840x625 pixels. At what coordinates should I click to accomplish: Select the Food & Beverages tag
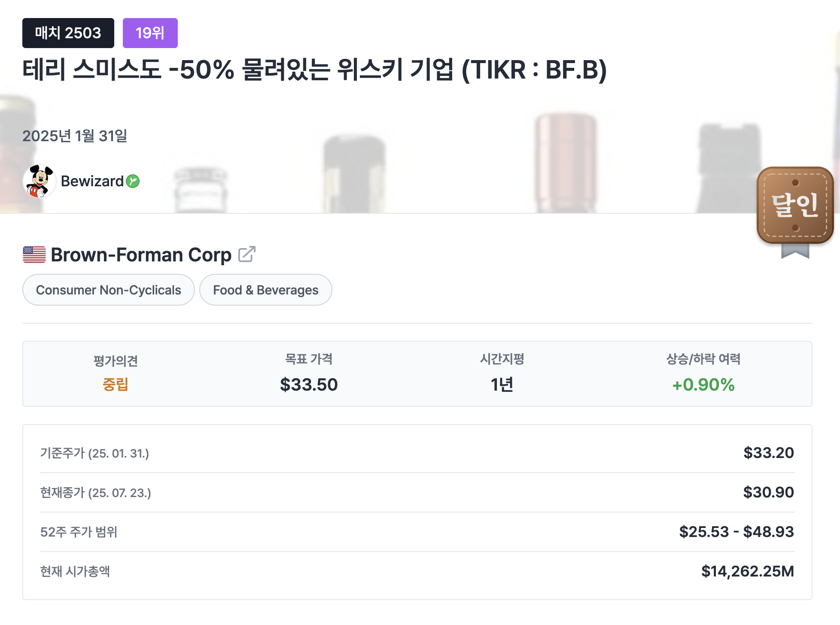pos(265,290)
